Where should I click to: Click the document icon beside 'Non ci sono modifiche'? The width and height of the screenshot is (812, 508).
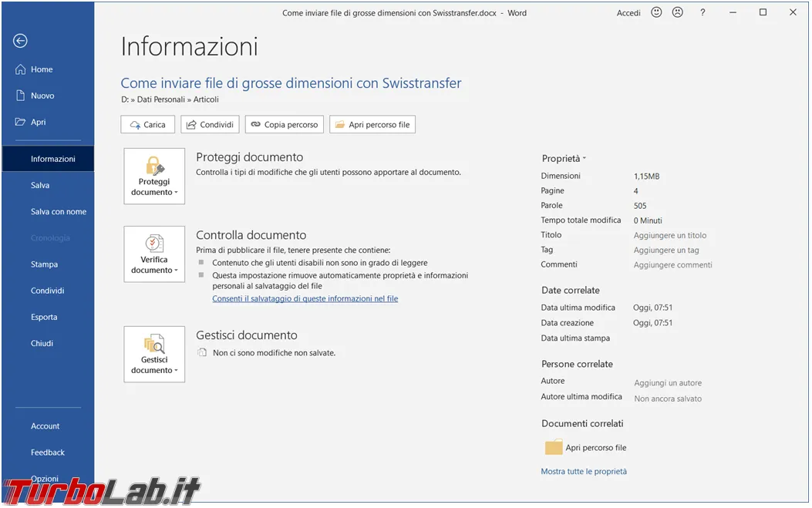point(202,352)
